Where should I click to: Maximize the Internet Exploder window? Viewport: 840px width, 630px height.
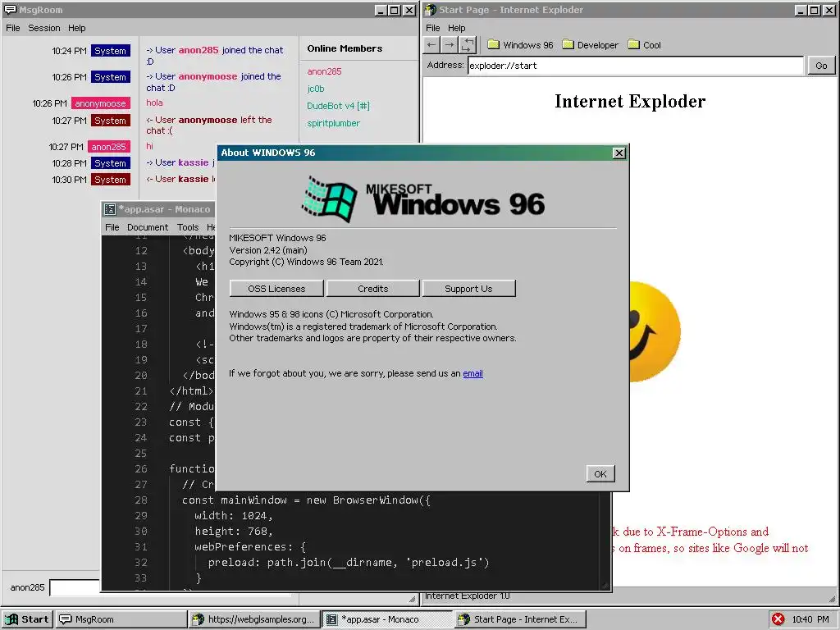[815, 10]
